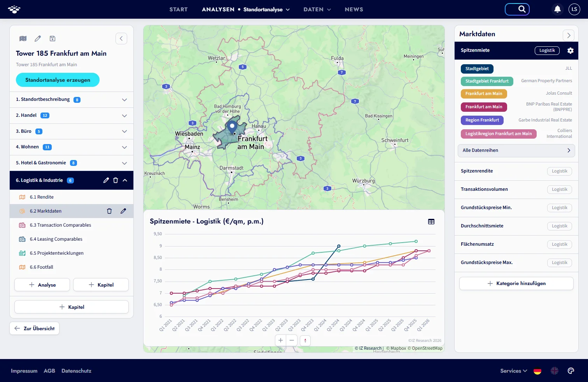Zoom in the map with plus
588x382 pixels.
click(x=280, y=340)
